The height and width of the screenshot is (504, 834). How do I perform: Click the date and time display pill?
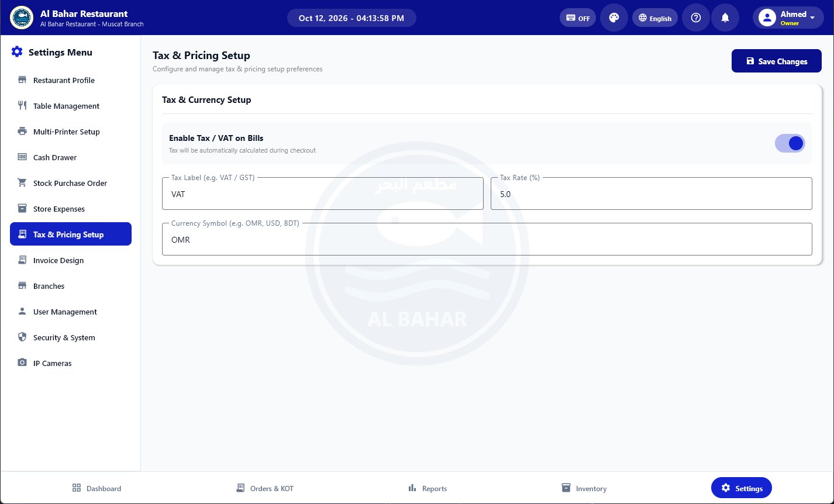pyautogui.click(x=351, y=18)
